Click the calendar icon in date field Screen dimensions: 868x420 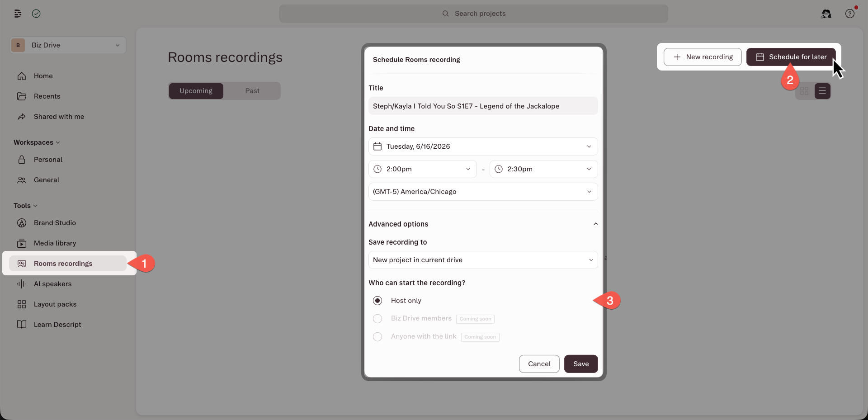[377, 146]
